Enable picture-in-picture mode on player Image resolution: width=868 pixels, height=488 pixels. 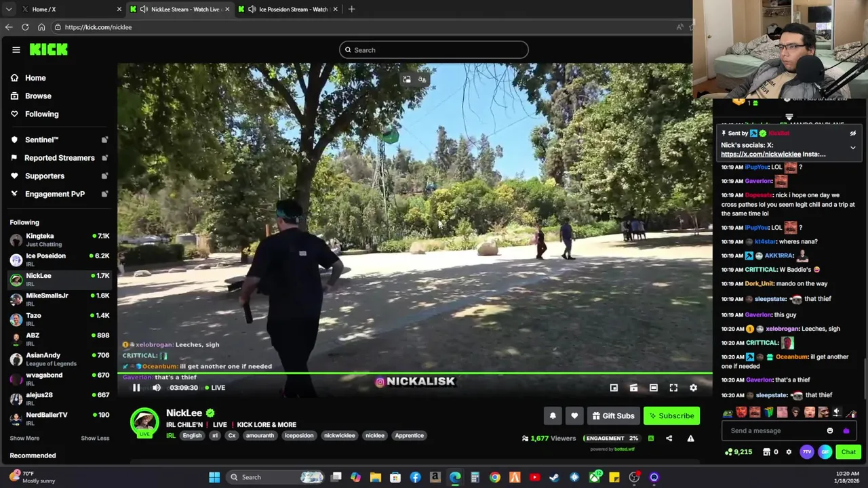click(614, 388)
